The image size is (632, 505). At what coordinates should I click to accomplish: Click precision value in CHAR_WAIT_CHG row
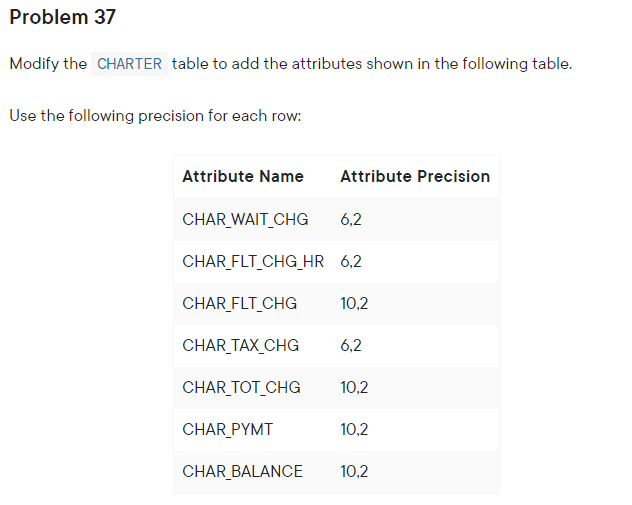tap(351, 220)
